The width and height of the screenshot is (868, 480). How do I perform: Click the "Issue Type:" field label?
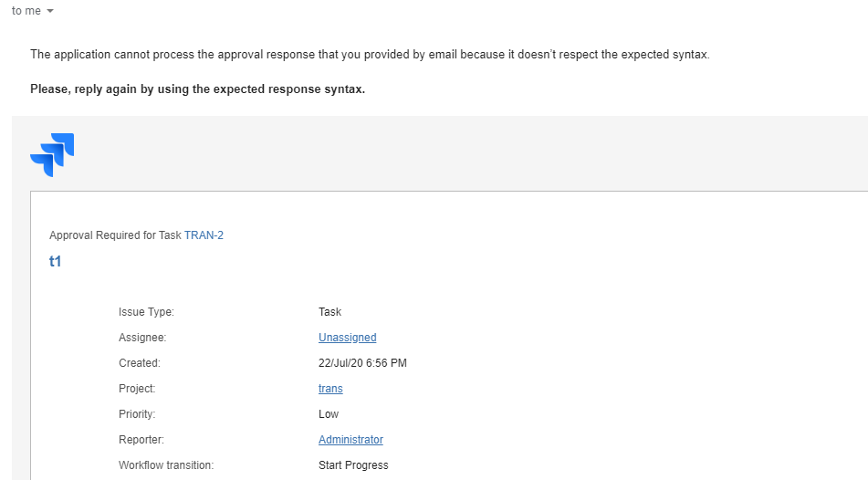(x=146, y=312)
